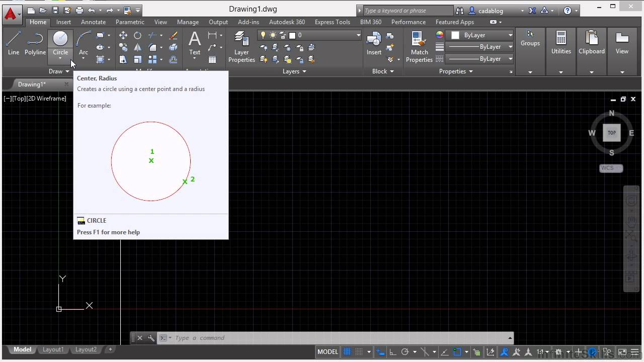Open the cadablog account dropdown
Image resolution: width=644 pixels, height=362 pixels.
(x=522, y=11)
